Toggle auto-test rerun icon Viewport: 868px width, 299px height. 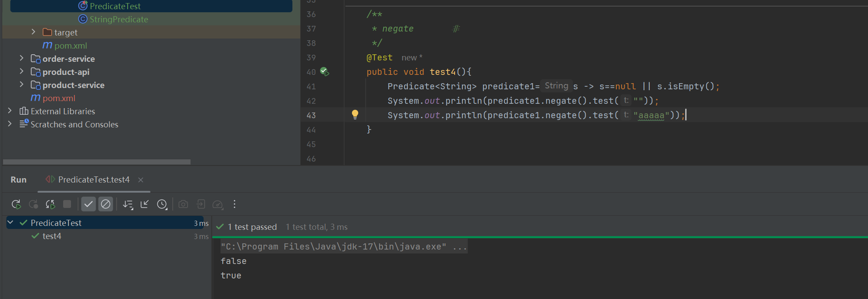point(50,204)
